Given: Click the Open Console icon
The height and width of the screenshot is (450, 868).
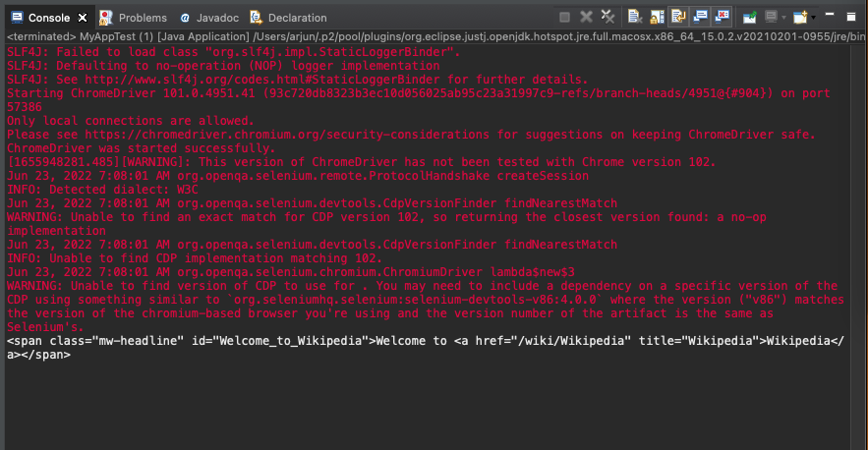Looking at the screenshot, I should pos(801,18).
